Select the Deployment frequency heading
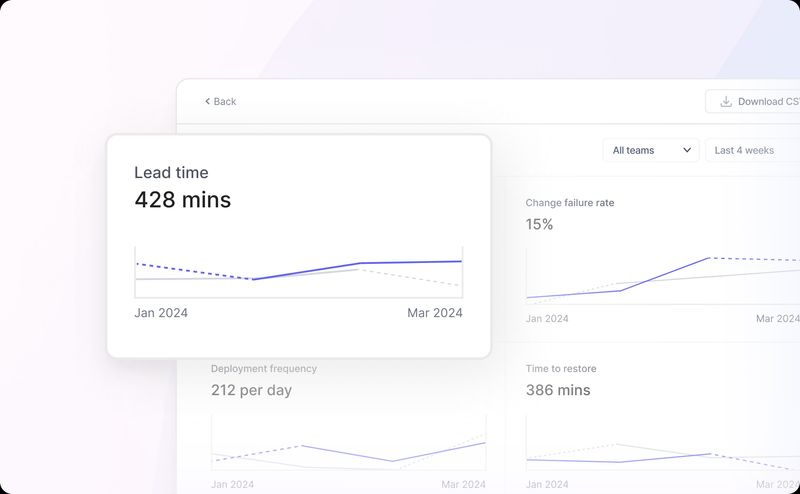Screen dimensions: 800x494 (263, 368)
